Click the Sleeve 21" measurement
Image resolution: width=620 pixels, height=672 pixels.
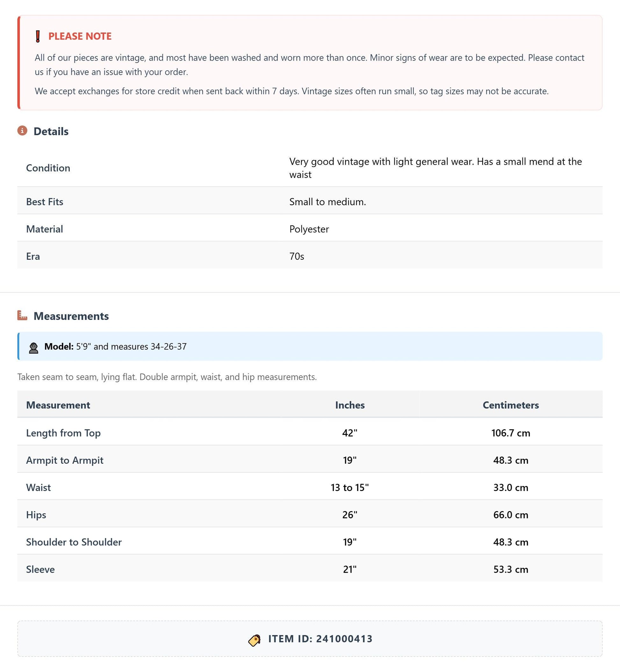(350, 569)
